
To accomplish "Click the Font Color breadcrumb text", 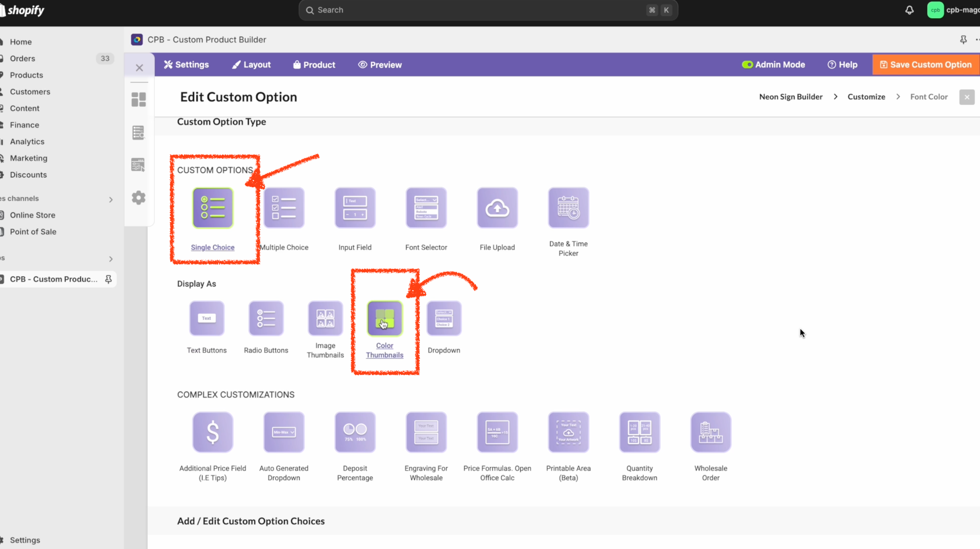I will click(929, 97).
